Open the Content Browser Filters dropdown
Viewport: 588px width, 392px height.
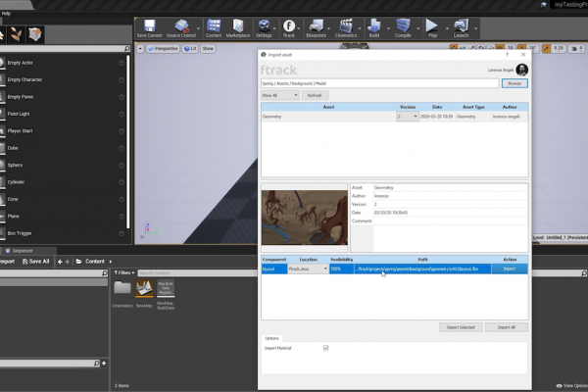pyautogui.click(x=124, y=273)
